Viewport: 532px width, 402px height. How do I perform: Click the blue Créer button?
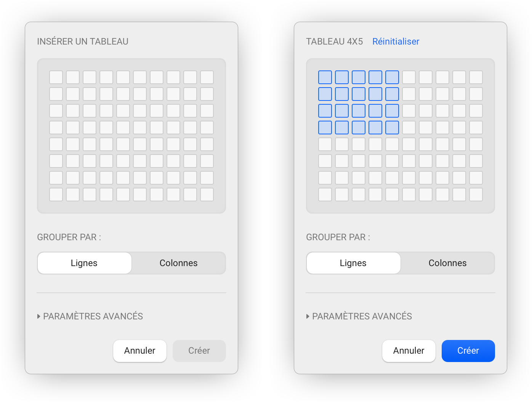click(468, 351)
